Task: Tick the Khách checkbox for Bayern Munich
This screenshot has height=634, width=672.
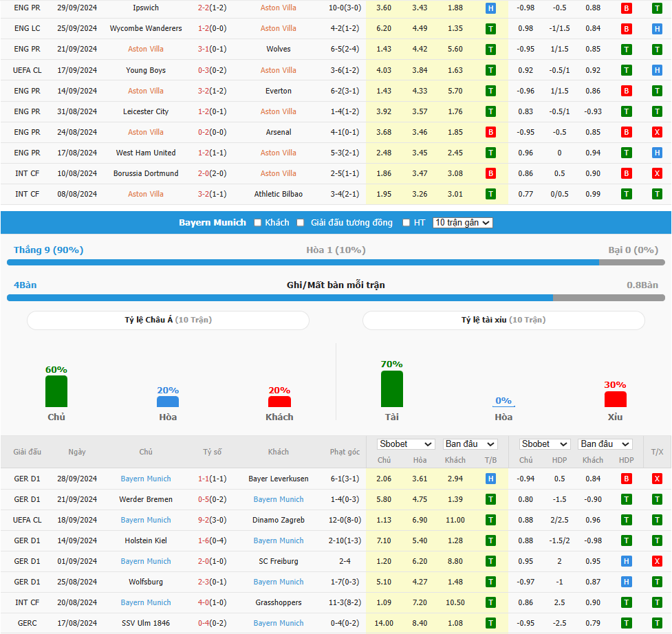Action: (257, 223)
